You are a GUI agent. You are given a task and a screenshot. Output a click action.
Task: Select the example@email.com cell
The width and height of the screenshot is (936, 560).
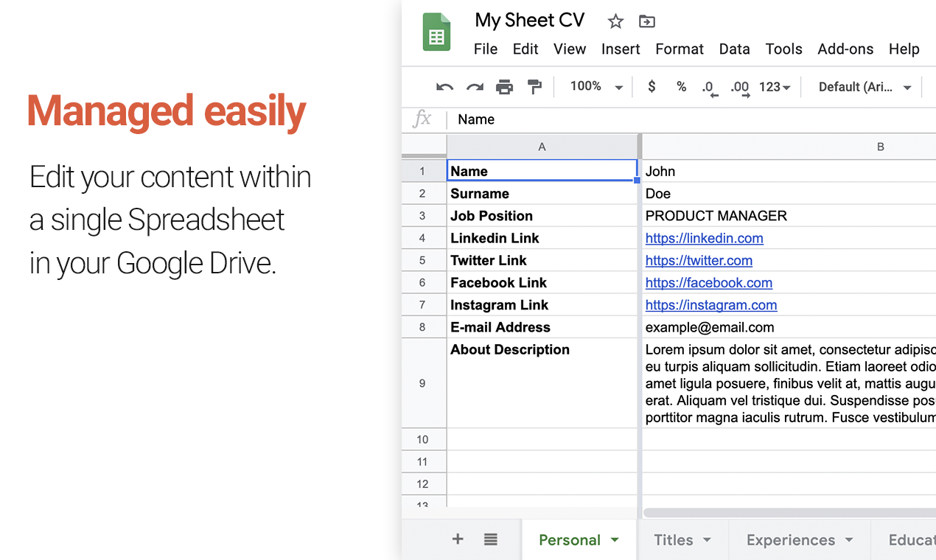pyautogui.click(x=789, y=326)
